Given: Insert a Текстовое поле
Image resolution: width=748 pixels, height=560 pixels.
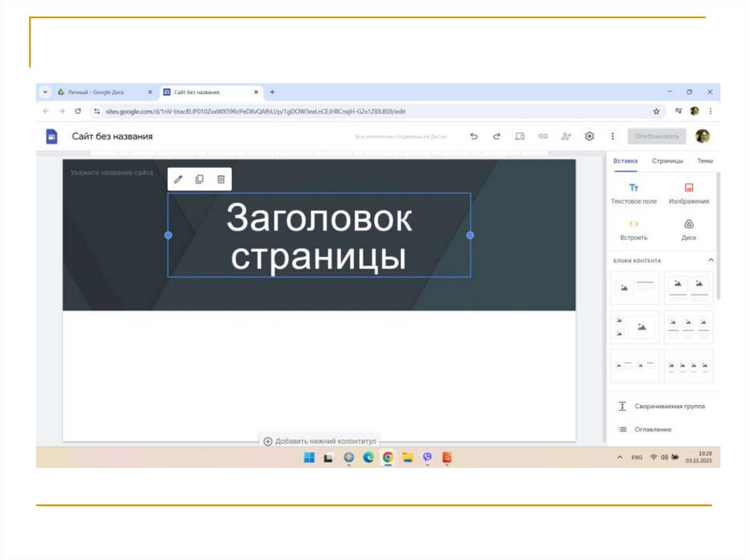Looking at the screenshot, I should pos(634,193).
